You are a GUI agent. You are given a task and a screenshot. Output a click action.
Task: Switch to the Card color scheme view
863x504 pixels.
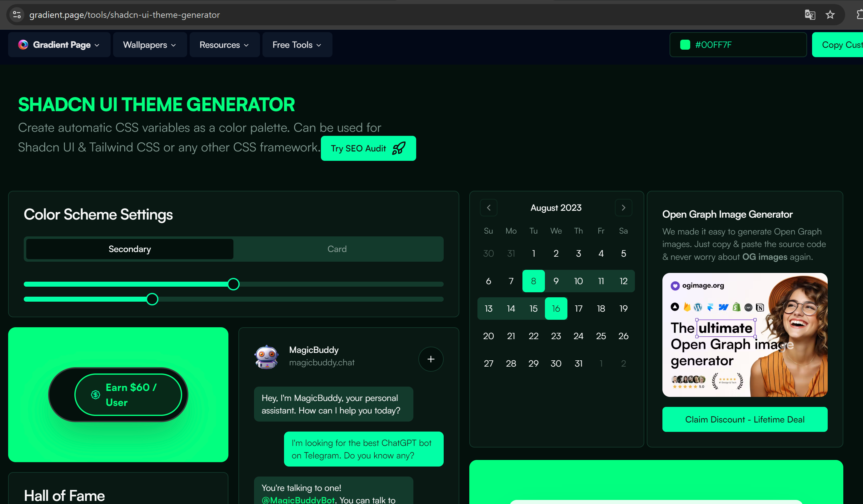tap(337, 249)
